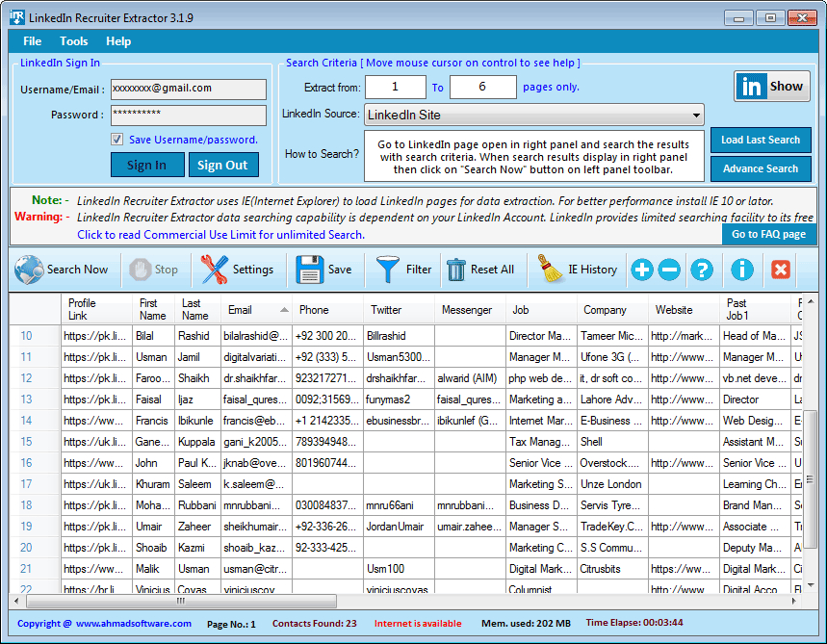Viewport: 827px width, 644px height.
Task: Click Go to FAQ page button
Action: (768, 234)
